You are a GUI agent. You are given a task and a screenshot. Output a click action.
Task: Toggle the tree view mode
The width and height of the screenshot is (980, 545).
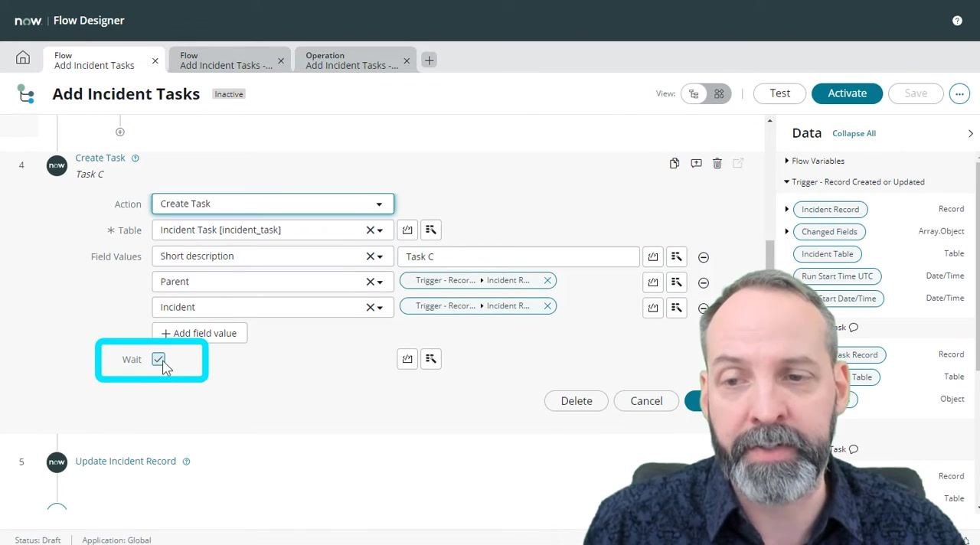[694, 93]
